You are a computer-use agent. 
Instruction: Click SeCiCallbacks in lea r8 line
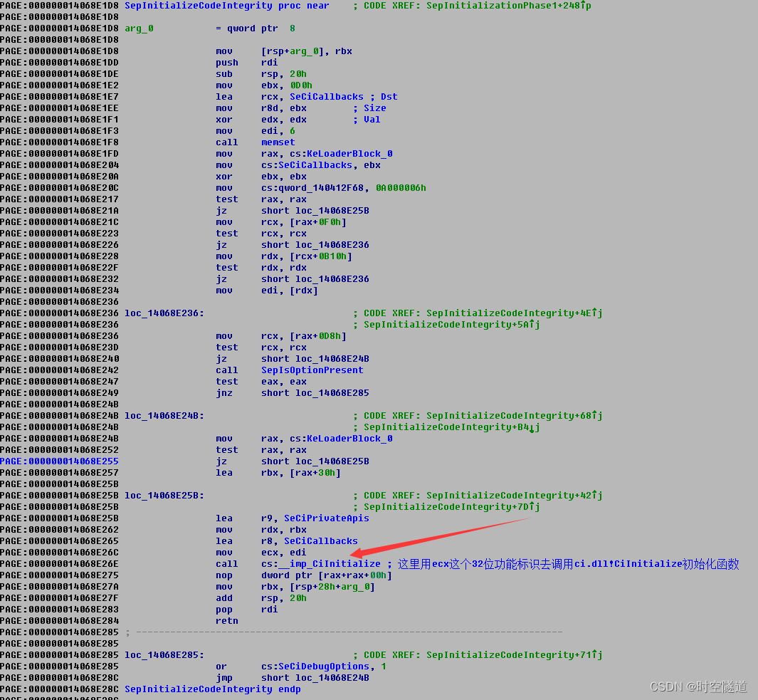[x=320, y=541]
